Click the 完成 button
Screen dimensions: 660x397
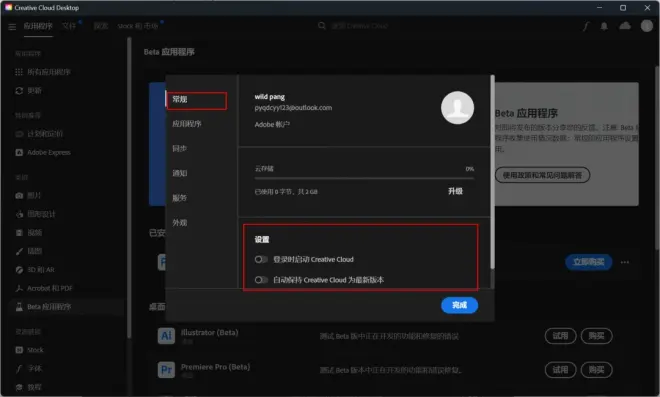tap(459, 305)
